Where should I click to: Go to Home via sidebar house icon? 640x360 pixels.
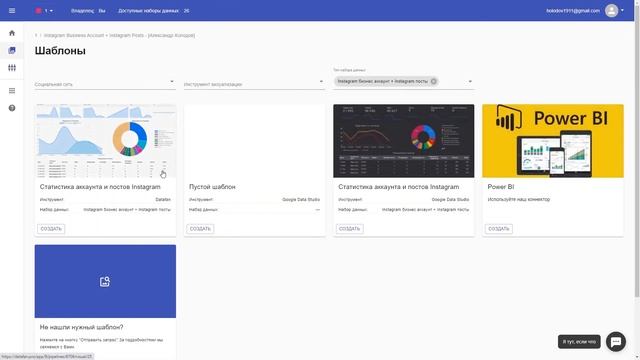(x=12, y=33)
